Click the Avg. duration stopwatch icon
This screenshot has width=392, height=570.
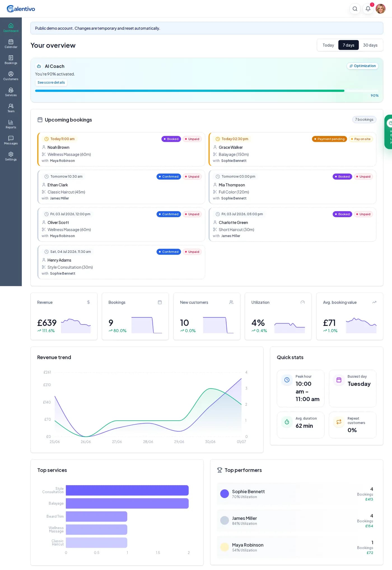[287, 422]
